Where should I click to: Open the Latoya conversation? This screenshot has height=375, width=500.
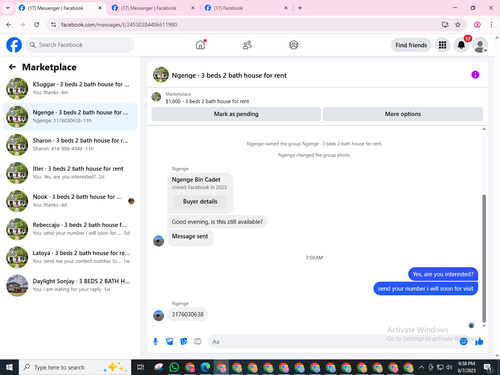(x=70, y=257)
